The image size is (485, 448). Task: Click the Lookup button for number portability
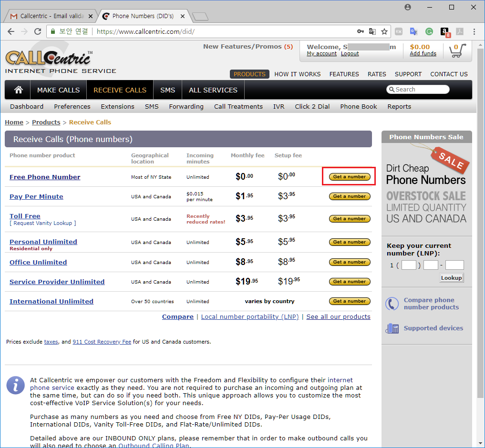(451, 277)
